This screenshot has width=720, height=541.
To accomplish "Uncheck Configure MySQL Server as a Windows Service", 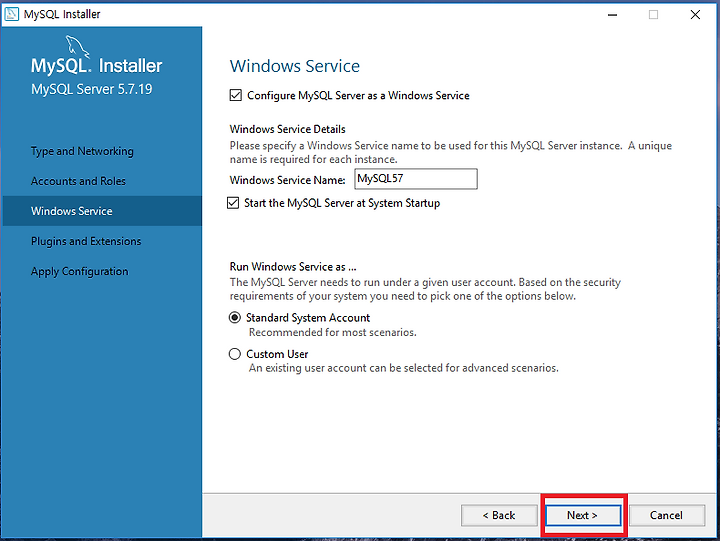I will (x=236, y=95).
